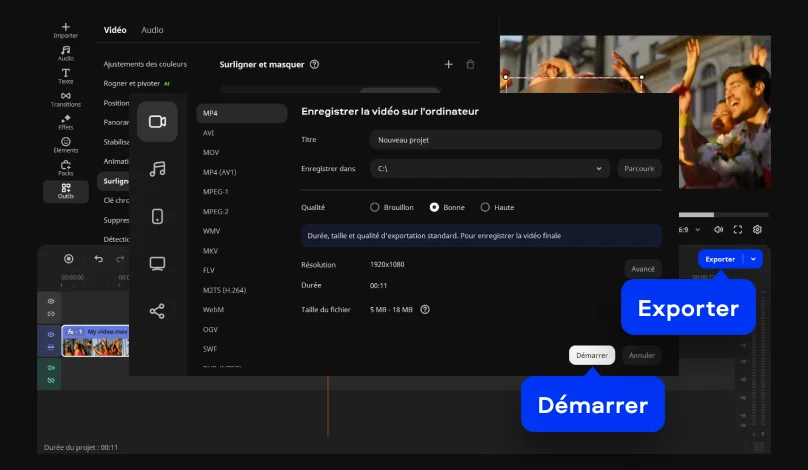Viewport: 808px width, 470px height.
Task: Select AVI format
Action: point(208,133)
